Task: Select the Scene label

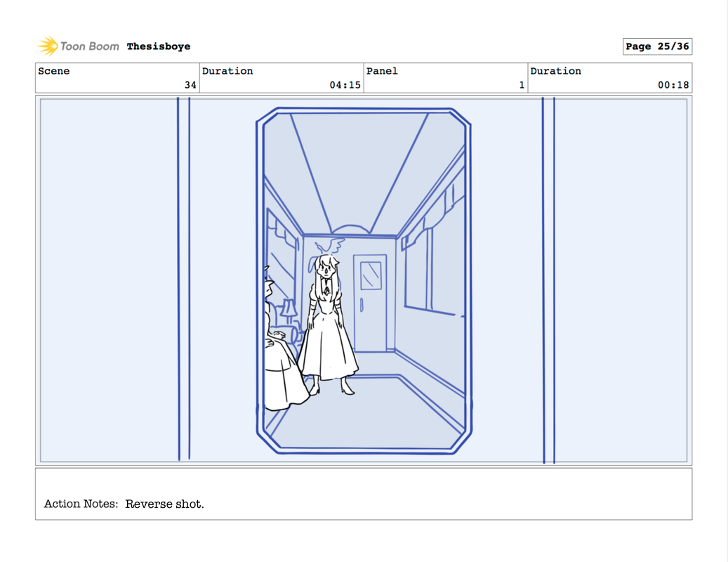Action: pyautogui.click(x=54, y=71)
